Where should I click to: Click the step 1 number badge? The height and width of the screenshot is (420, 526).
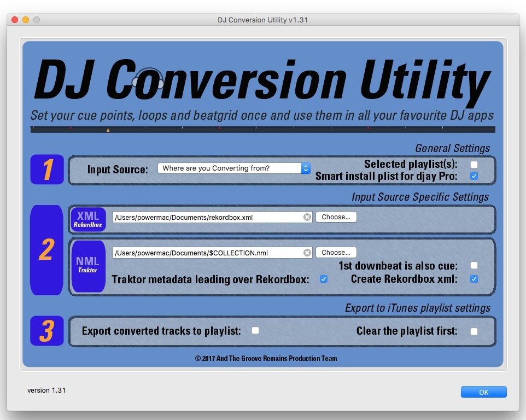pyautogui.click(x=47, y=170)
